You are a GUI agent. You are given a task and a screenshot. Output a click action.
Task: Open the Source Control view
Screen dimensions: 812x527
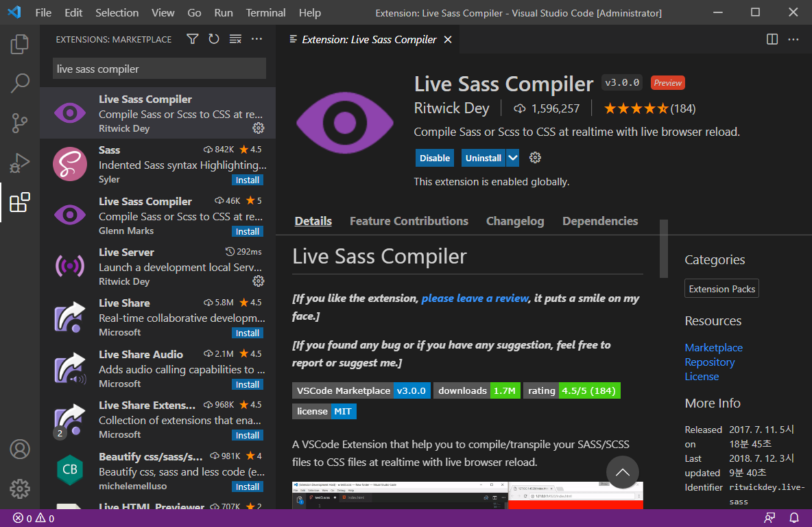pyautogui.click(x=20, y=123)
